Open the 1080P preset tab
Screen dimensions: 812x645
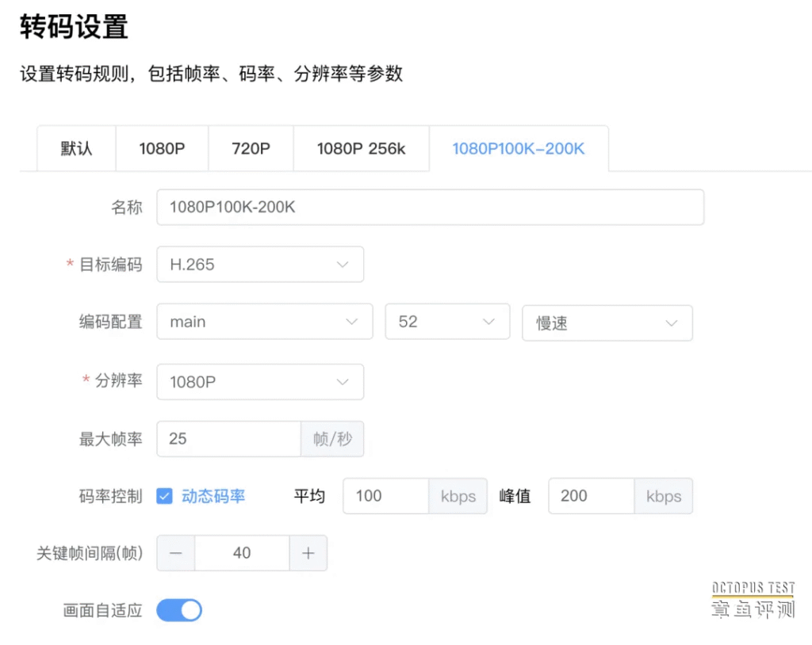162,148
